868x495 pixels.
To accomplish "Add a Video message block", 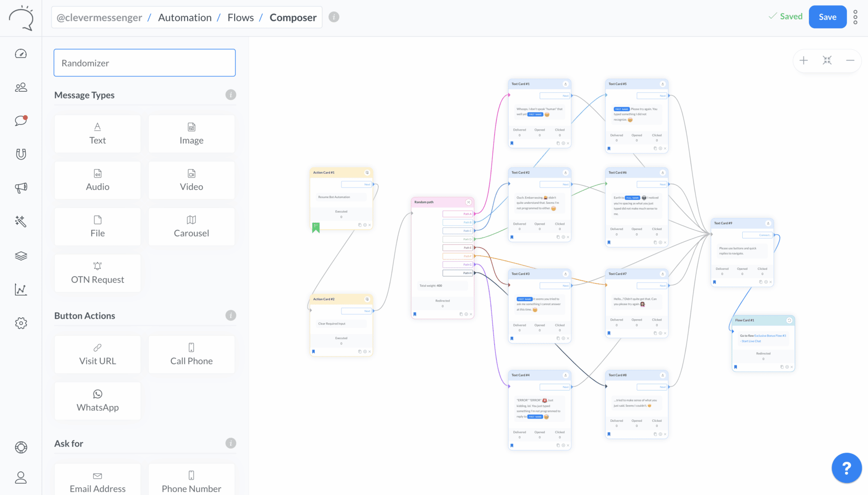I will [192, 180].
